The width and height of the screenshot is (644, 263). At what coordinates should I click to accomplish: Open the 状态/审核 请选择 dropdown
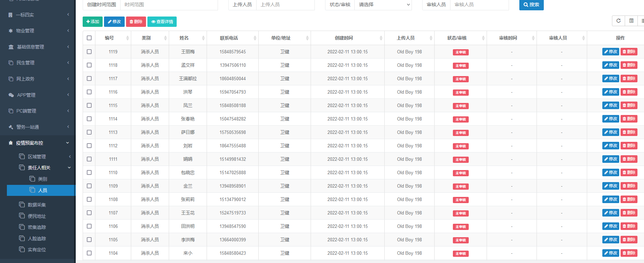[x=383, y=5]
